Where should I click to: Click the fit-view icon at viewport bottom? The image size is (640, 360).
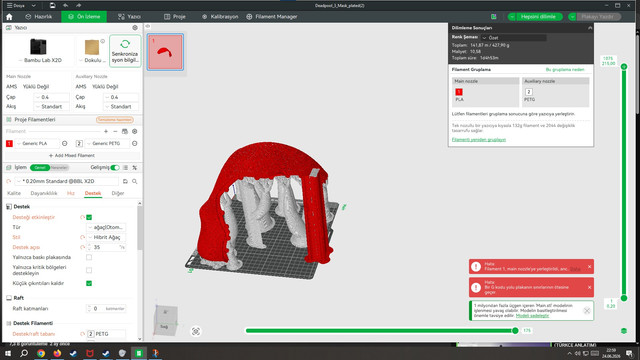click(x=196, y=331)
